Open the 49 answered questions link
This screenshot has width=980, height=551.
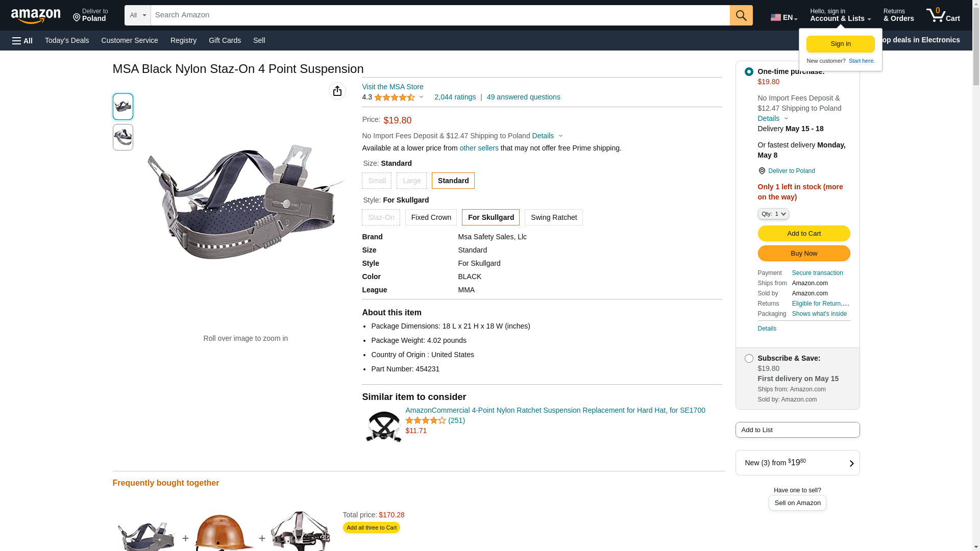tap(523, 97)
